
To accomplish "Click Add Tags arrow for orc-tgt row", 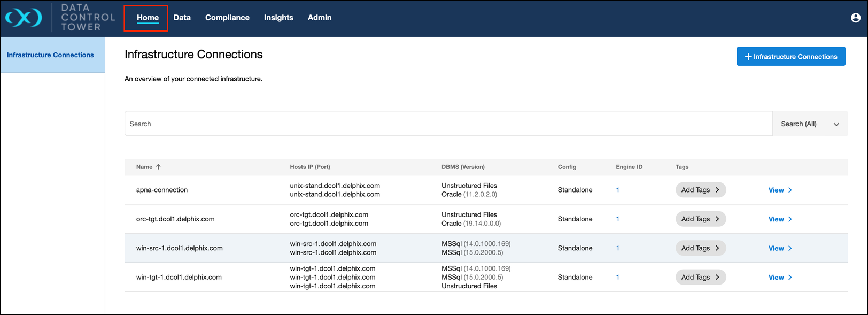I will coord(717,219).
